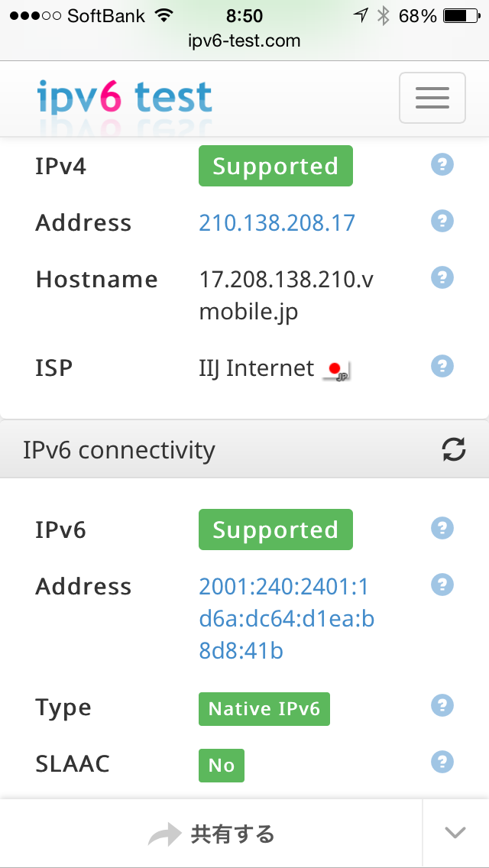Open help for the IPv6 Address

442,585
